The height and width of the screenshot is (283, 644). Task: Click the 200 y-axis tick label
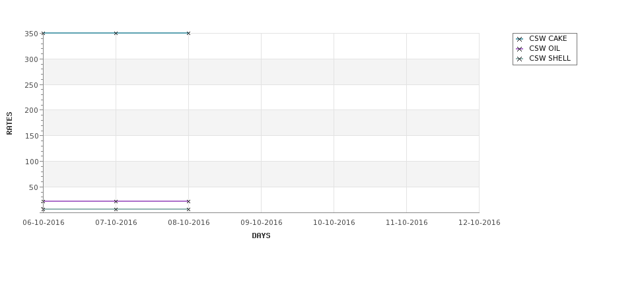coord(31,110)
